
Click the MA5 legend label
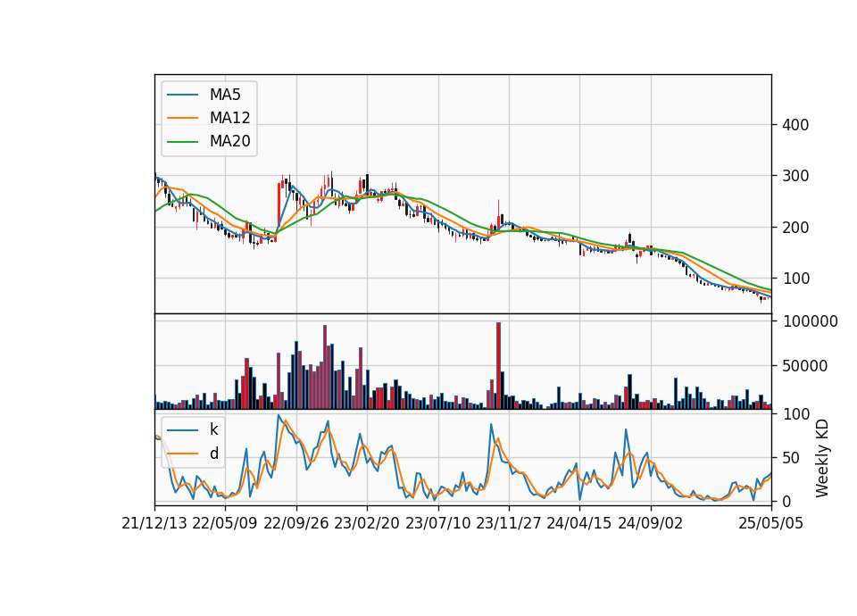pos(225,95)
